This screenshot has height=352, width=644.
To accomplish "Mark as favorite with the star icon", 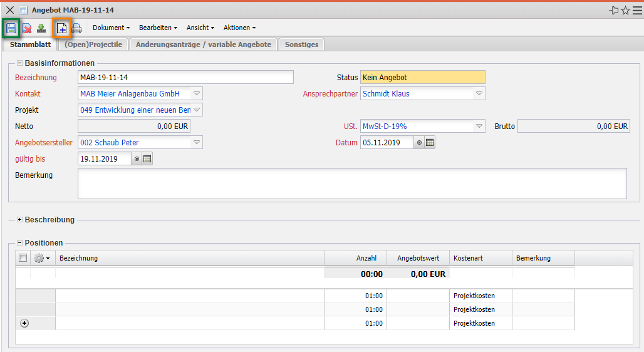I will point(625,10).
